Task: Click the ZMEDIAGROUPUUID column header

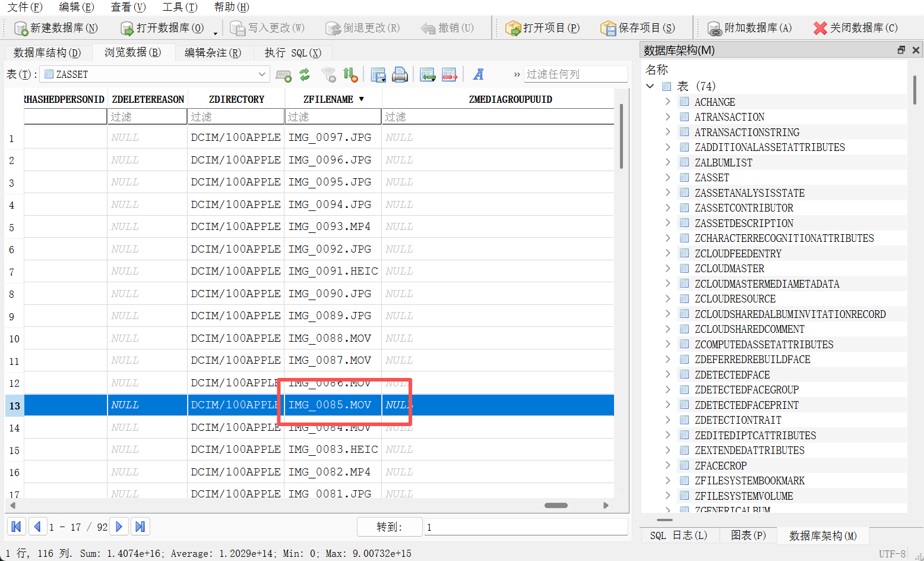Action: click(510, 99)
